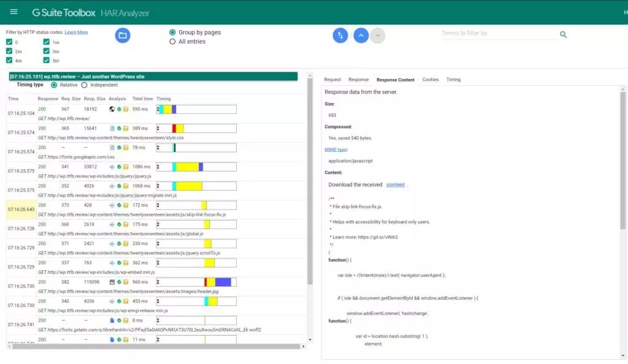Open the MIME type link
The width and height of the screenshot is (628, 364).
click(336, 150)
